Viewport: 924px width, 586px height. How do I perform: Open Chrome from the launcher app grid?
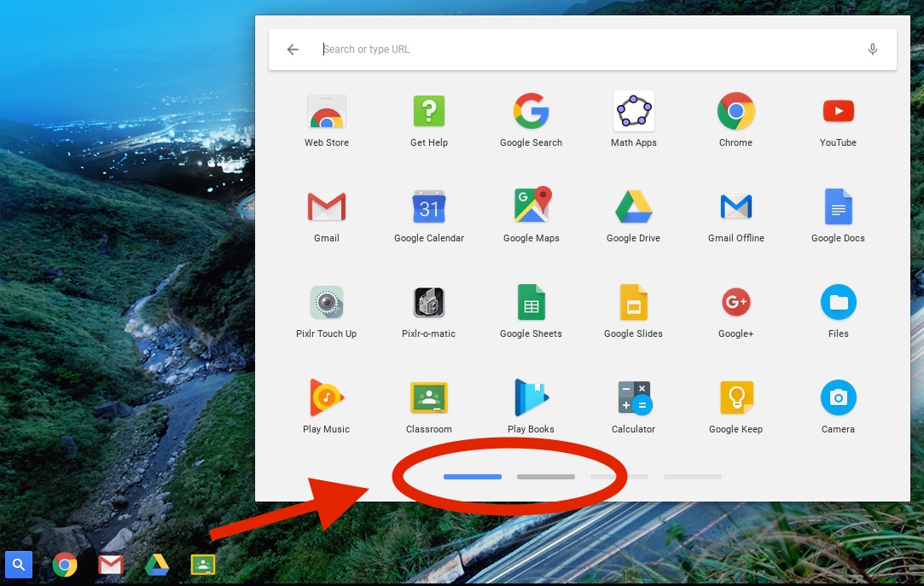[x=736, y=111]
